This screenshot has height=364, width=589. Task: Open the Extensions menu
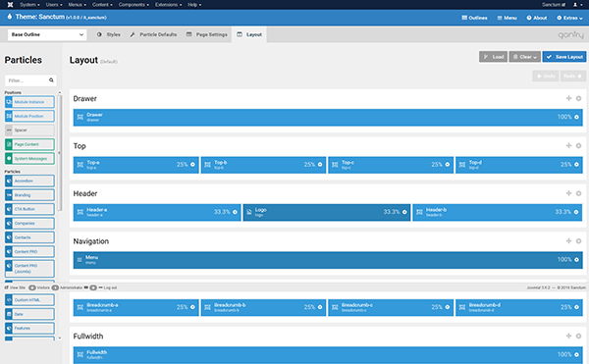pos(168,5)
